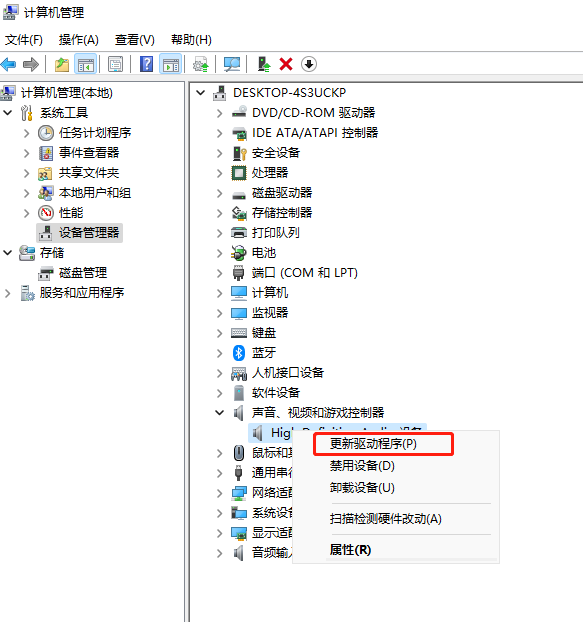Screen dimensions: 583x622
Task: Expand the 监视器 category
Action: point(219,313)
